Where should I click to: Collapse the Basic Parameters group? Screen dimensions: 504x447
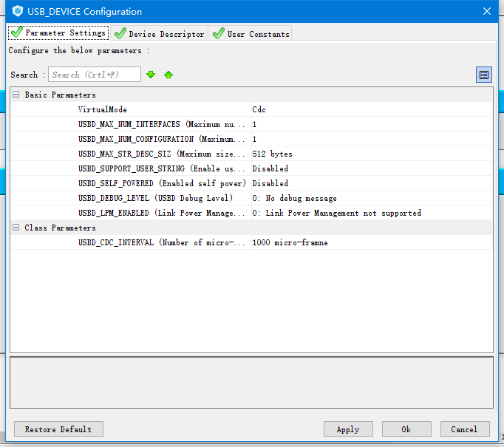click(x=16, y=95)
